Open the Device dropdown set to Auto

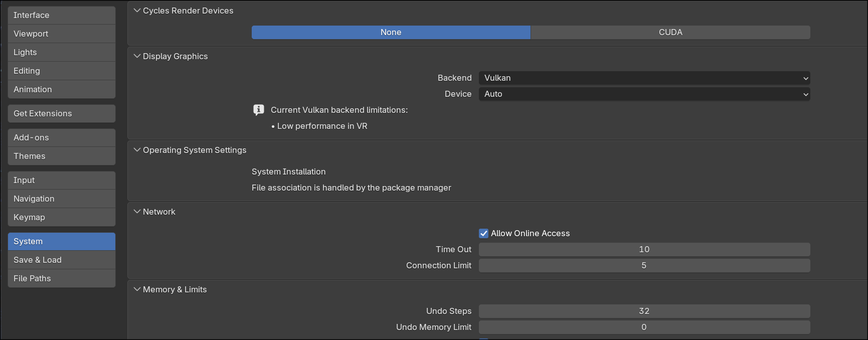pos(644,94)
